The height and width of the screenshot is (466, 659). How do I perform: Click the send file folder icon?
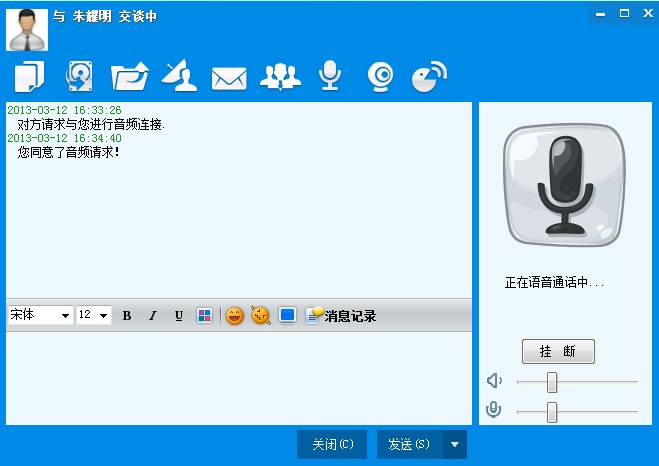[129, 76]
